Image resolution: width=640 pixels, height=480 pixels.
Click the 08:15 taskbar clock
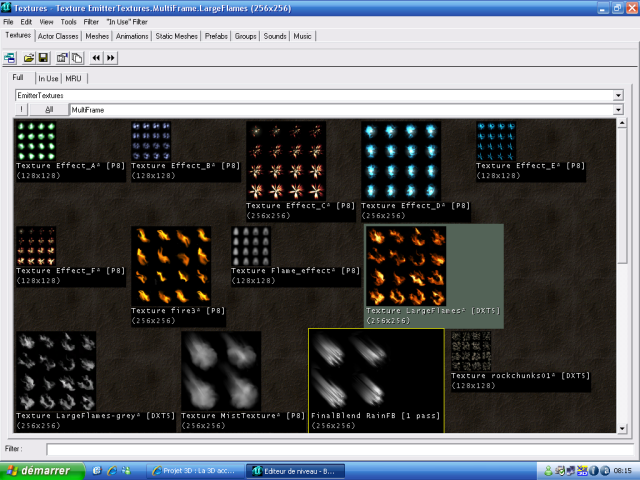point(622,471)
